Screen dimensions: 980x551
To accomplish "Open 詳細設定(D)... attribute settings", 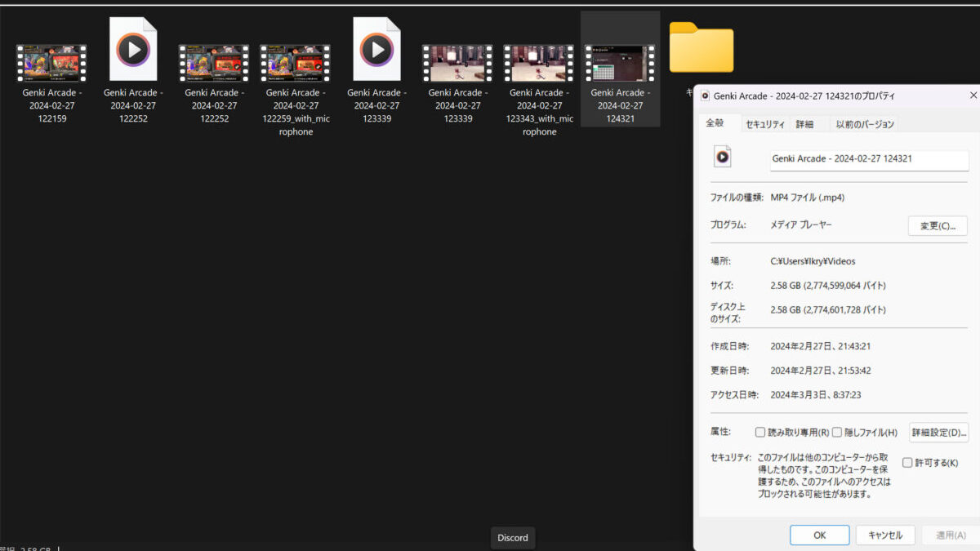I will tap(939, 432).
